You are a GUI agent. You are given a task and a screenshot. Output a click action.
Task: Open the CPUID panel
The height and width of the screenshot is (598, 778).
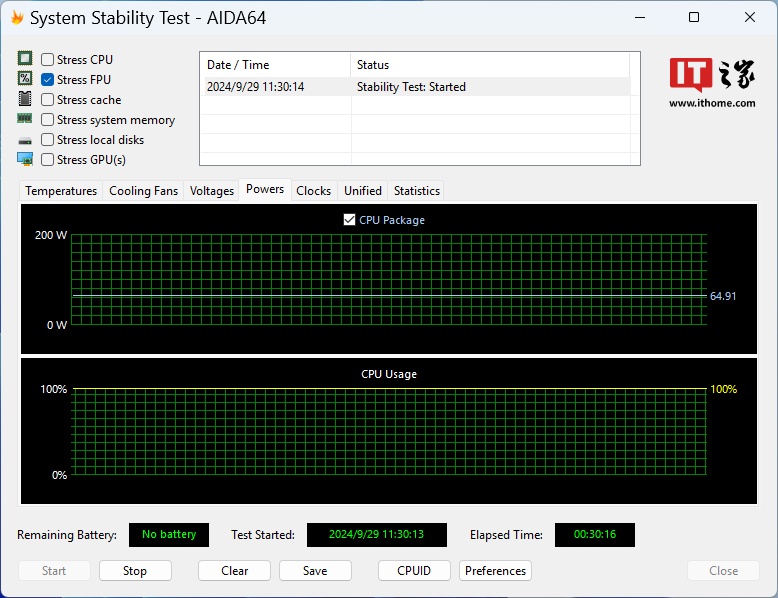pos(414,571)
